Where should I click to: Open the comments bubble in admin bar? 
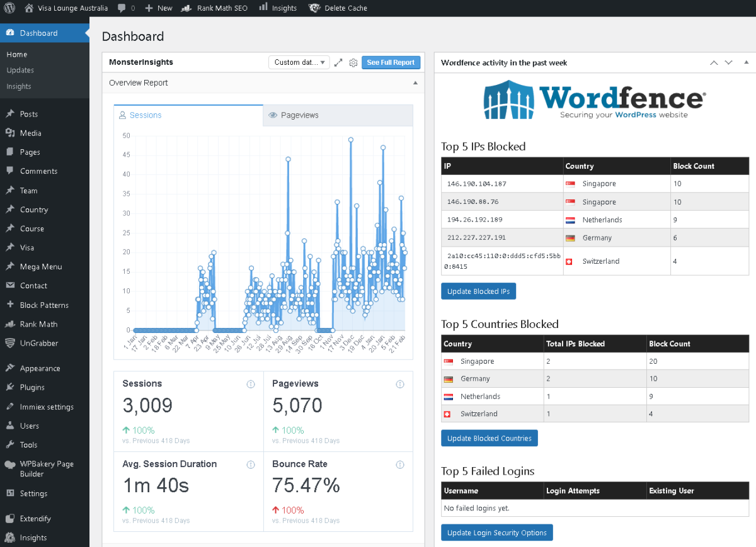[x=126, y=8]
